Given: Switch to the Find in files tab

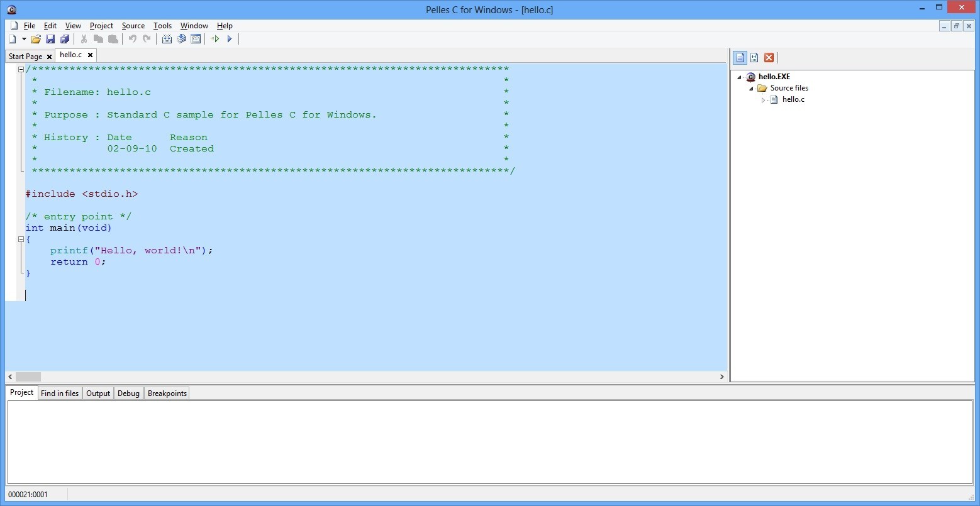Looking at the screenshot, I should (x=60, y=393).
